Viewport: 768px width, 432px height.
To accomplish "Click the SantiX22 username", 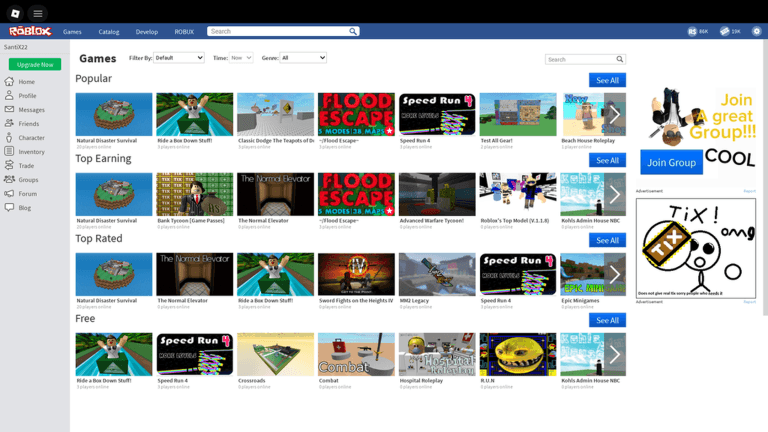I will pyautogui.click(x=16, y=47).
